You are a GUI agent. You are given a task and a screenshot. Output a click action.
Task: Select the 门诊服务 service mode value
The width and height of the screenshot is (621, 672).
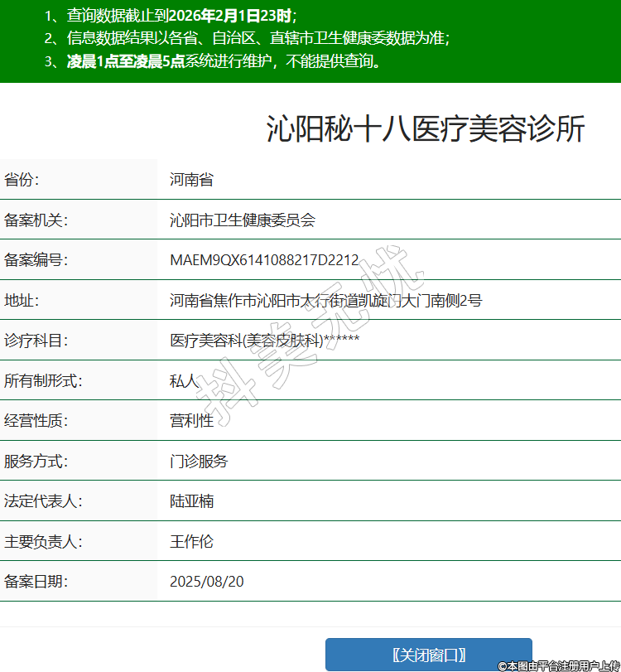199,462
